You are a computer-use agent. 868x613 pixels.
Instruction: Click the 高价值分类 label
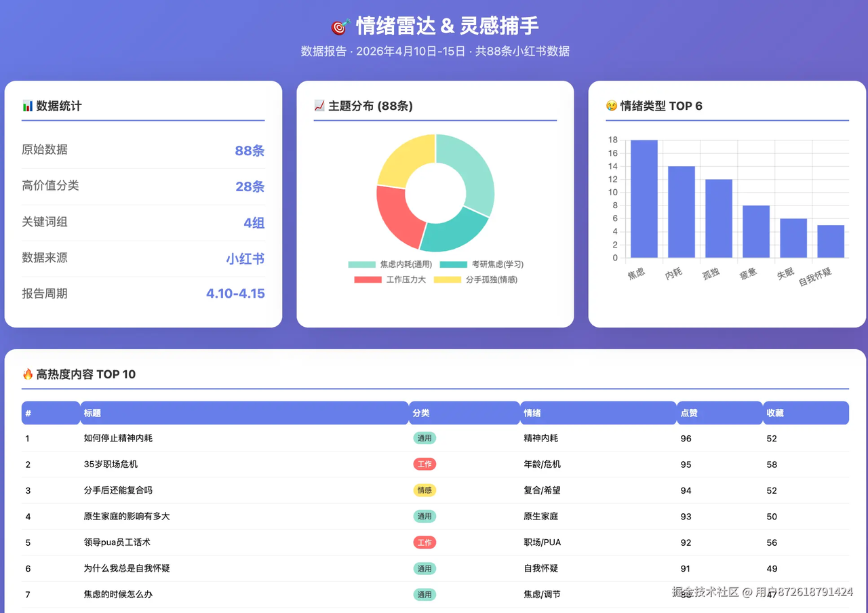coord(50,186)
